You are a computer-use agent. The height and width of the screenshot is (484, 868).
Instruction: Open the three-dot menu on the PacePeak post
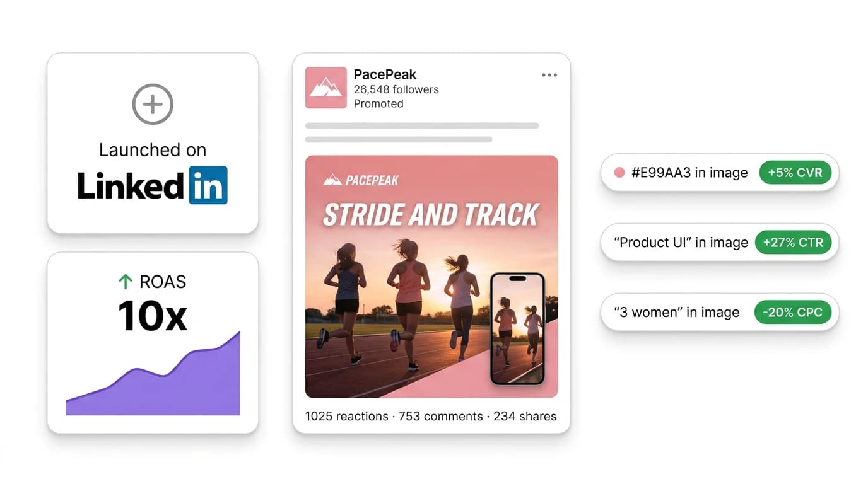coord(549,74)
